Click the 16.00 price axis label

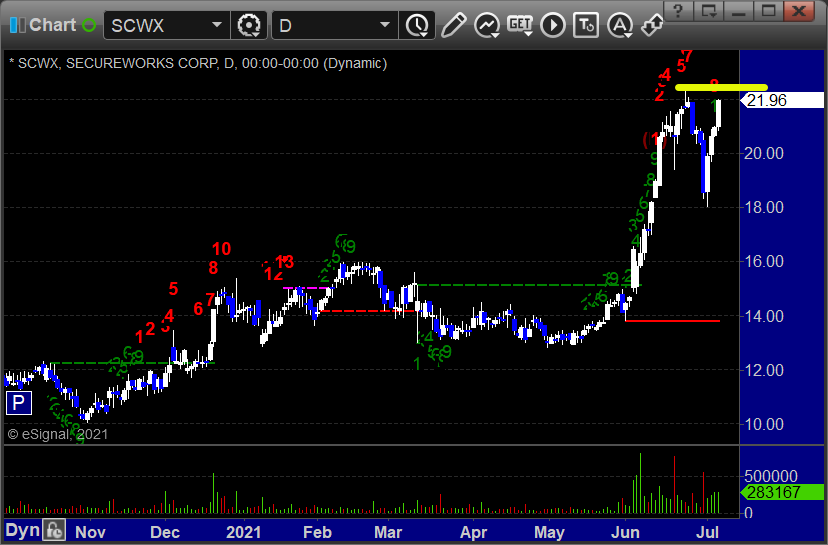[764, 261]
